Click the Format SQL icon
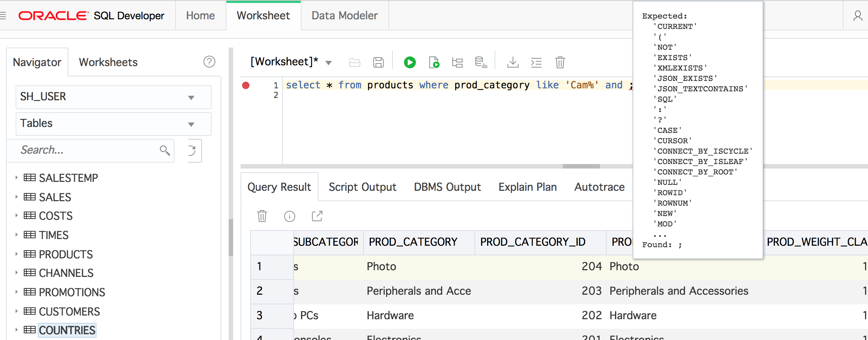 coord(536,62)
